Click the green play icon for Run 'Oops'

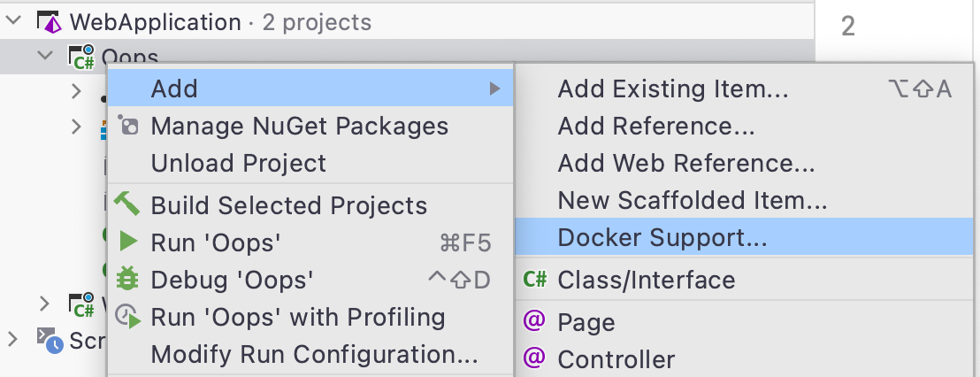128,241
